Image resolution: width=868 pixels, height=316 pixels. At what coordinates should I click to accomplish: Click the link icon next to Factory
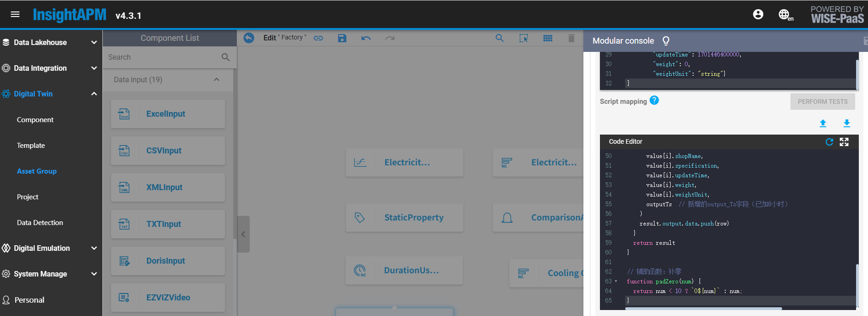click(318, 38)
